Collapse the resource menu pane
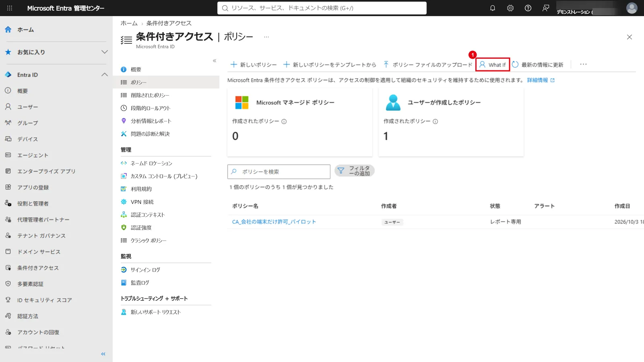This screenshot has height=362, width=644. click(x=215, y=61)
